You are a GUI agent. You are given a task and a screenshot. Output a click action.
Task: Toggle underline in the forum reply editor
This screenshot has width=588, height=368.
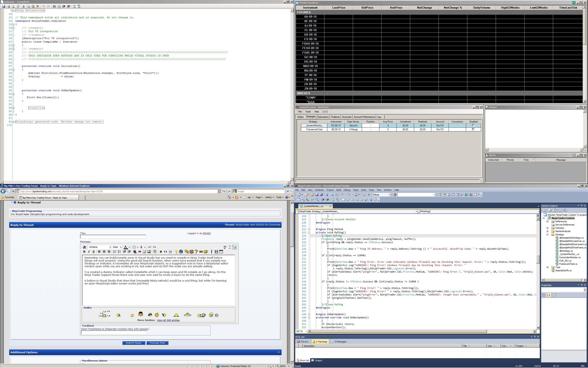click(93, 252)
